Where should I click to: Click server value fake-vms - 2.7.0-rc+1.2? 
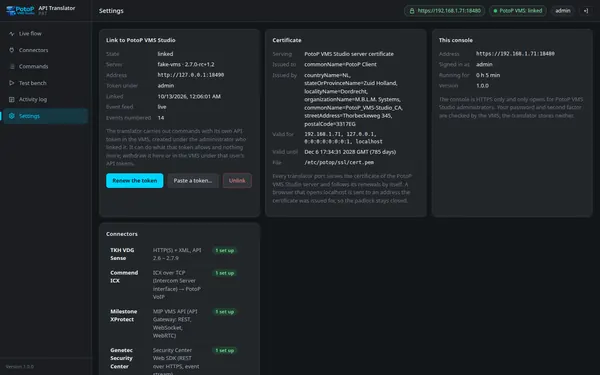tap(186, 64)
